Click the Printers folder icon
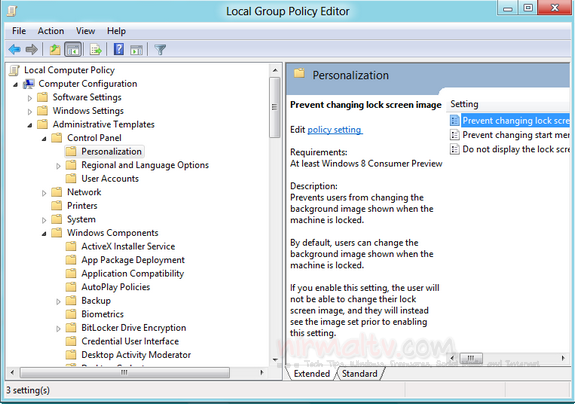This screenshot has width=575, height=404. pos(56,206)
